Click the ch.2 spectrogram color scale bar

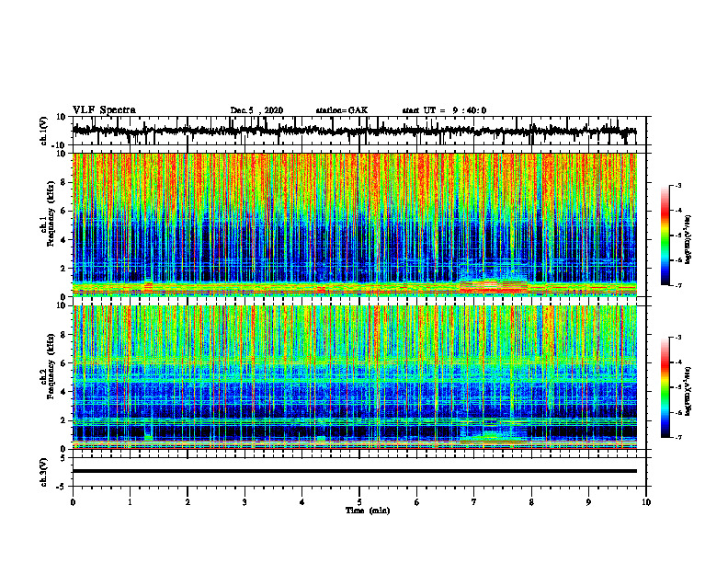665,387
